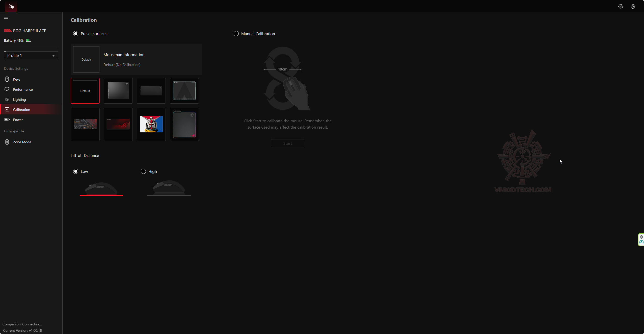Expand the Profile 1 dropdown

[x=31, y=55]
